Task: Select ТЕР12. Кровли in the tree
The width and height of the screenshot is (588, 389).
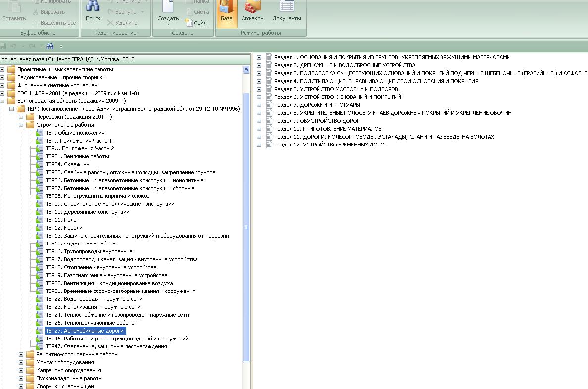Action: click(x=64, y=228)
